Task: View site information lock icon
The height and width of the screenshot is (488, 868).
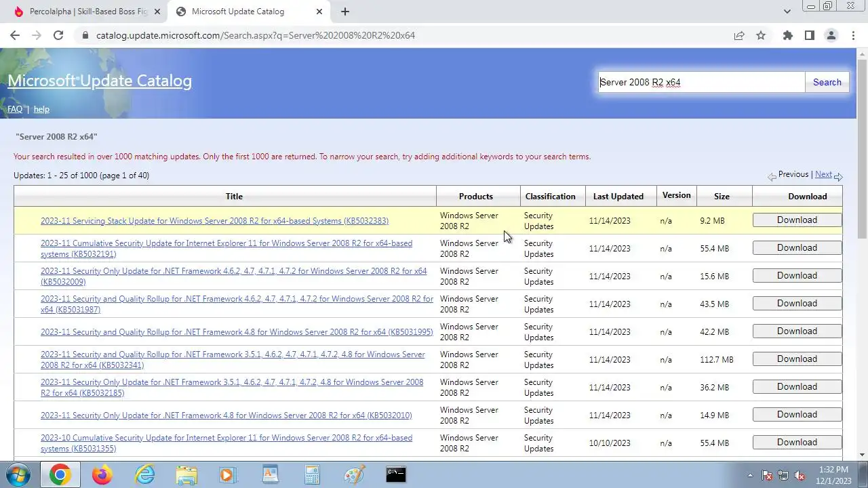Action: 85,35
